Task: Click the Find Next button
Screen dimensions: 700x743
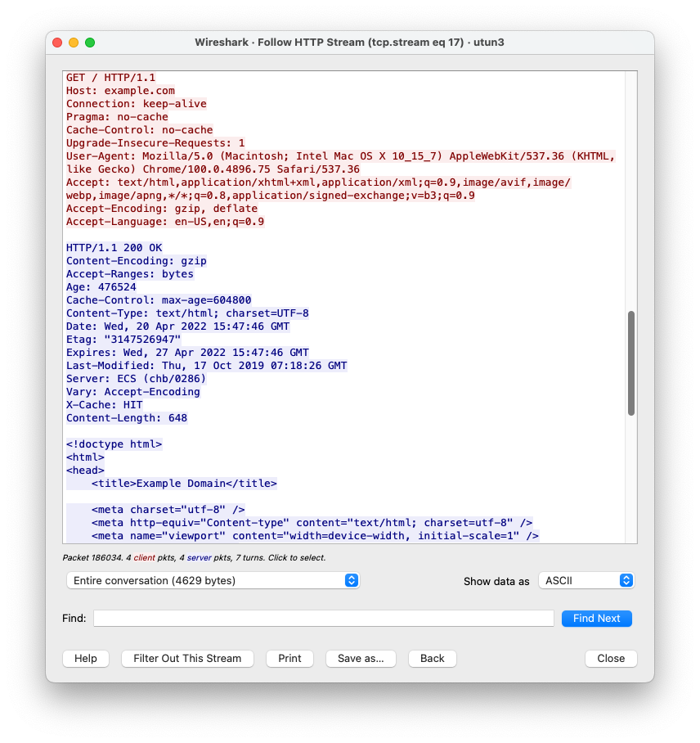Action: coord(596,618)
